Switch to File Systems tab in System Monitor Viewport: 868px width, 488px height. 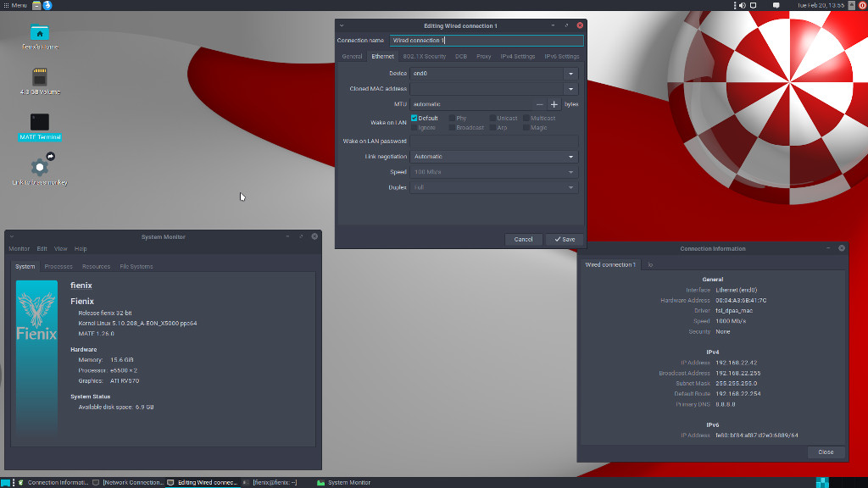point(136,267)
